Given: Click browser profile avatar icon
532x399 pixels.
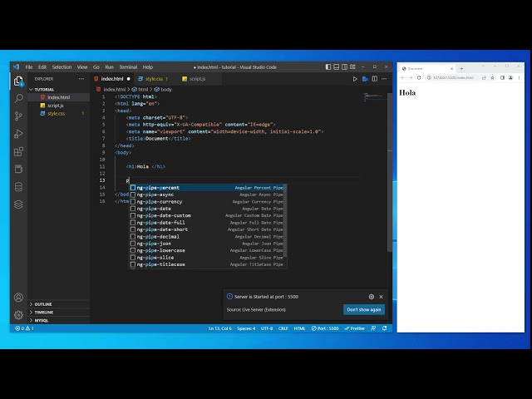Looking at the screenshot, I should tap(510, 77).
